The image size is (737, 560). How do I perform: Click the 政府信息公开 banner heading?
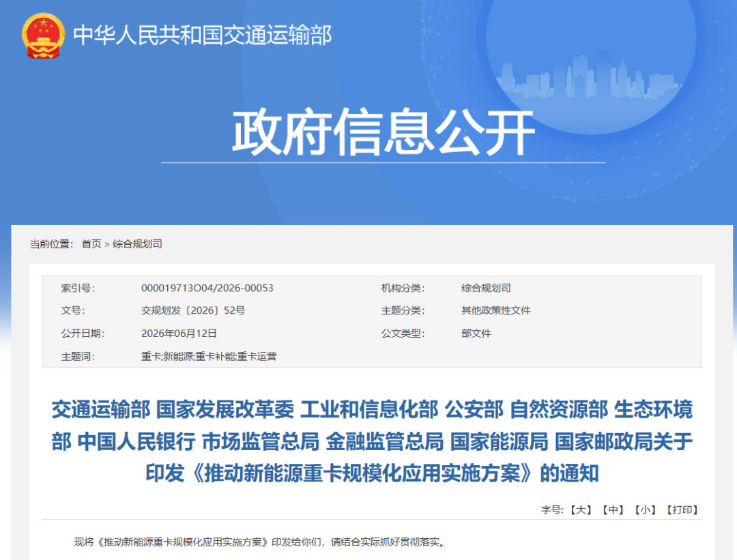(384, 132)
